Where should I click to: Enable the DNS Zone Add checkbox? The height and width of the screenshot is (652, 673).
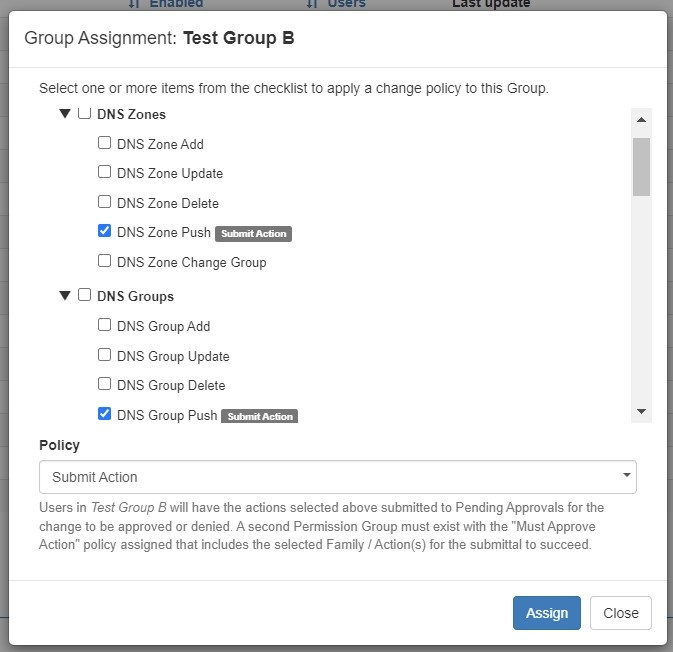(105, 143)
